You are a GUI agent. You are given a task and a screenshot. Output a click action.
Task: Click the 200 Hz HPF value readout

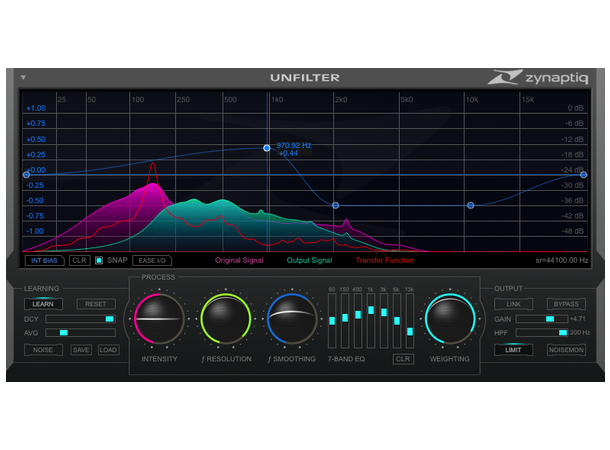[x=580, y=333]
